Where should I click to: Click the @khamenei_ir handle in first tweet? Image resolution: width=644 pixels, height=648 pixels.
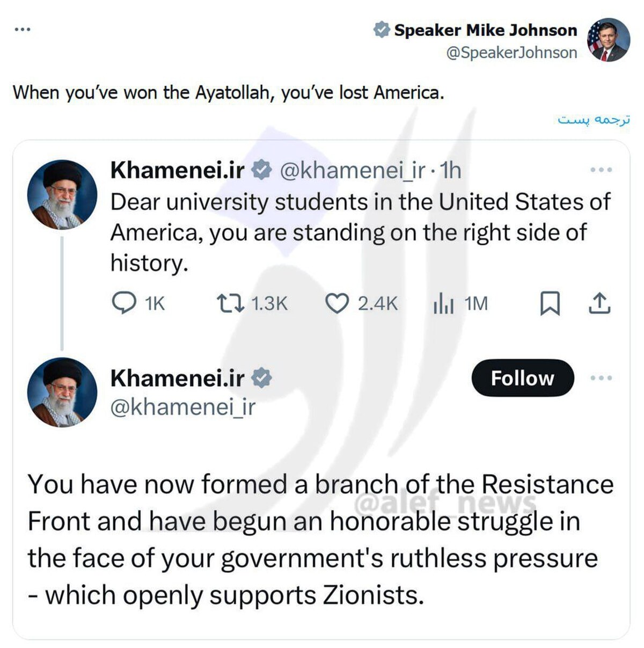point(353,170)
